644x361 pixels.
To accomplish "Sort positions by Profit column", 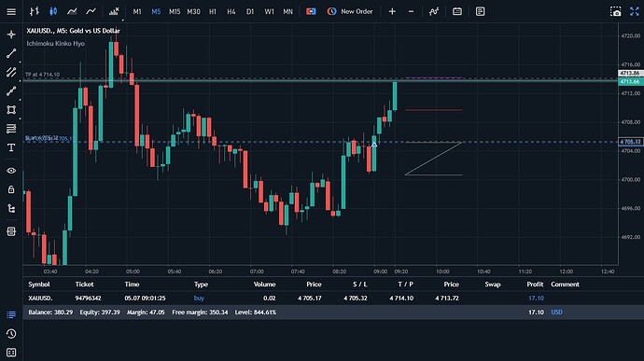I will coord(535,285).
